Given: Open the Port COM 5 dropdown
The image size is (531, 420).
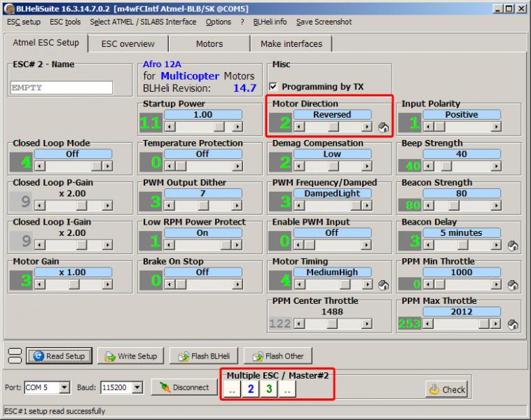Looking at the screenshot, I should click(x=64, y=387).
